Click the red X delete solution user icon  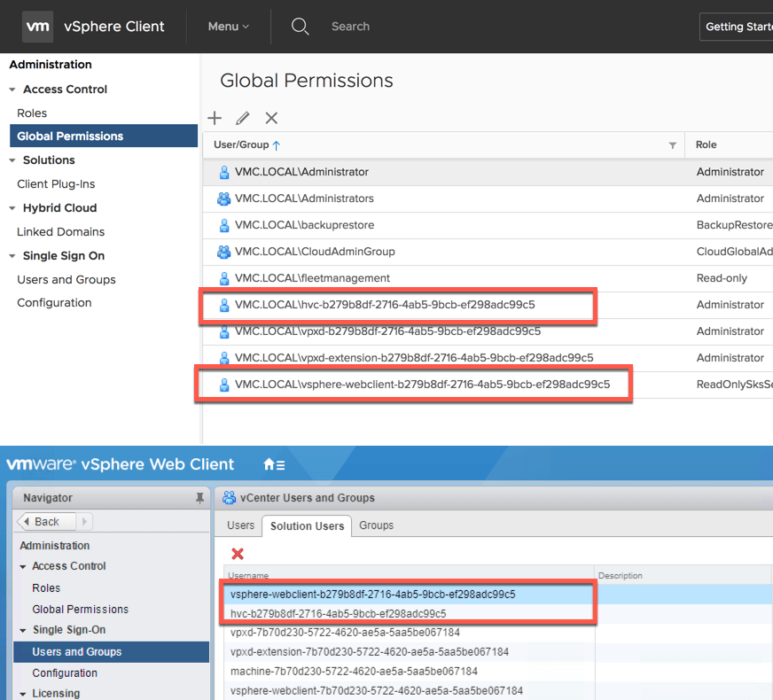pos(238,554)
